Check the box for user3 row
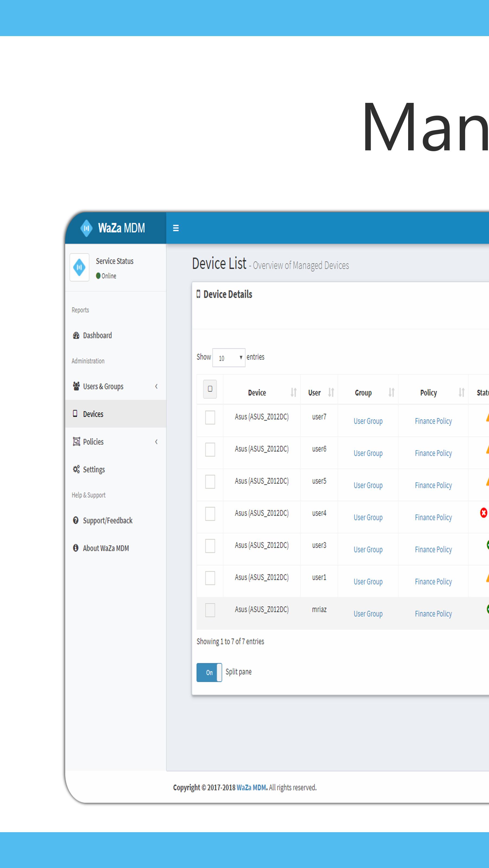This screenshot has height=868, width=489. [x=210, y=546]
